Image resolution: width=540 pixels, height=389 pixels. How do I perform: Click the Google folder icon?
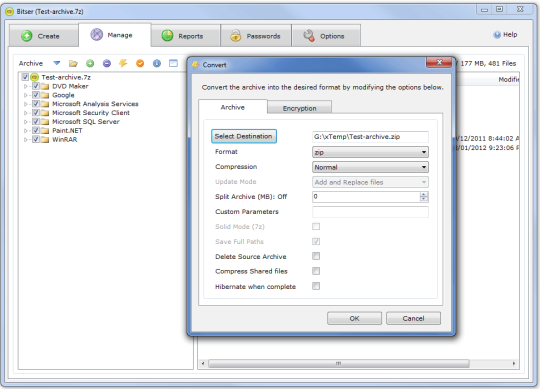click(45, 95)
